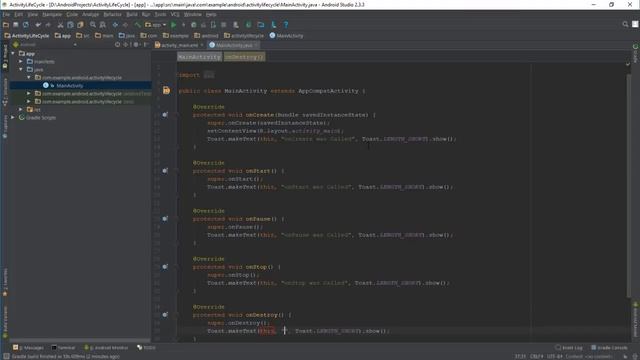Select MainActivity in the project tree
Image resolution: width=640 pixels, height=360 pixels.
pos(70,86)
